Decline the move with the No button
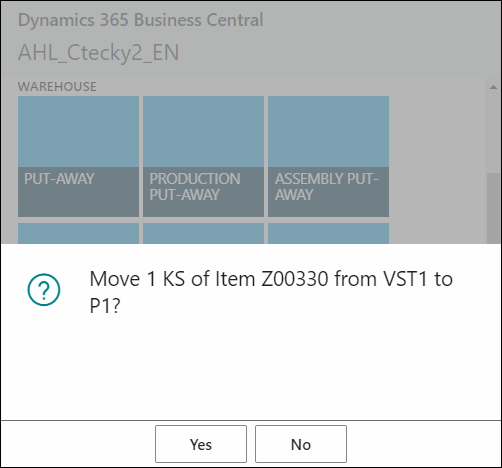 click(301, 444)
